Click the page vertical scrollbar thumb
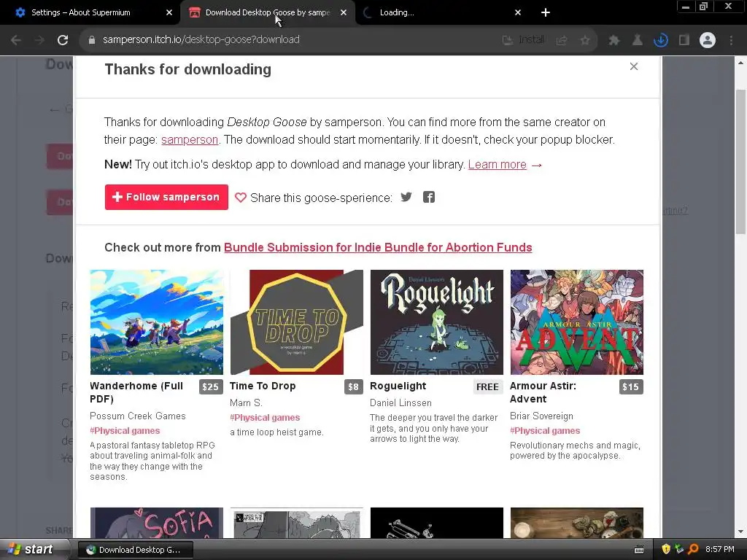747x560 pixels. pyautogui.click(x=741, y=162)
